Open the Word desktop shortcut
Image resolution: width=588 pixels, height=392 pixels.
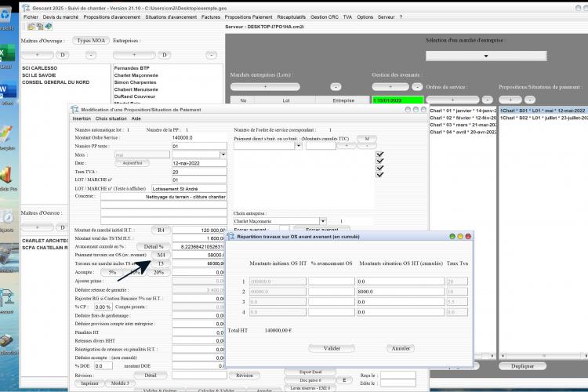tap(6, 92)
